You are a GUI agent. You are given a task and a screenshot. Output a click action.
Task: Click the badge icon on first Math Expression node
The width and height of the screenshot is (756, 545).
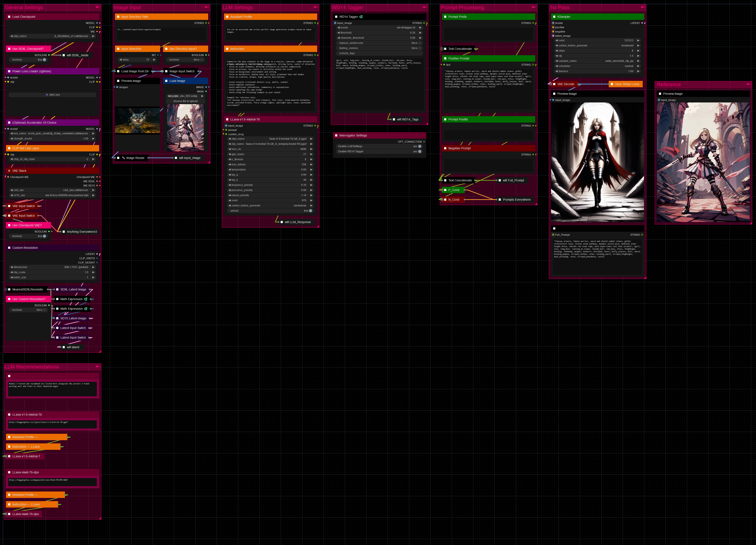(x=86, y=299)
